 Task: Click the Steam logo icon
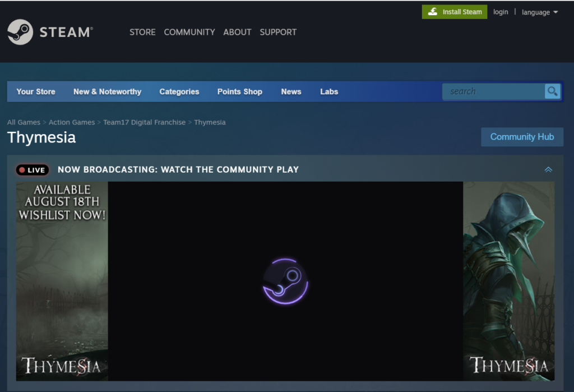tap(20, 32)
